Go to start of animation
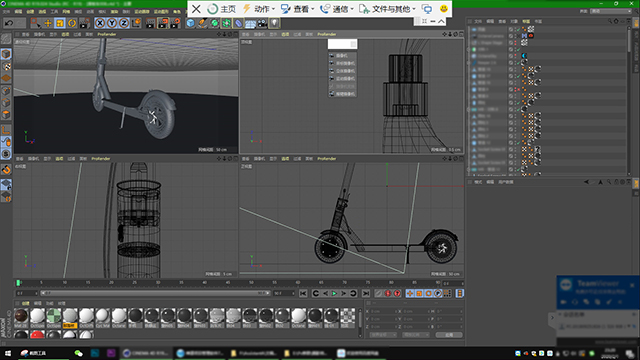 [x=303, y=293]
